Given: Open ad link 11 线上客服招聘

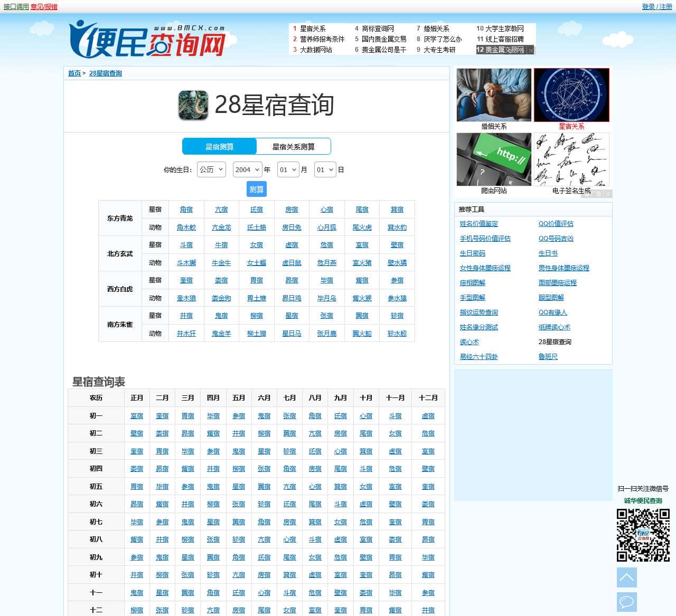Looking at the screenshot, I should [x=504, y=39].
